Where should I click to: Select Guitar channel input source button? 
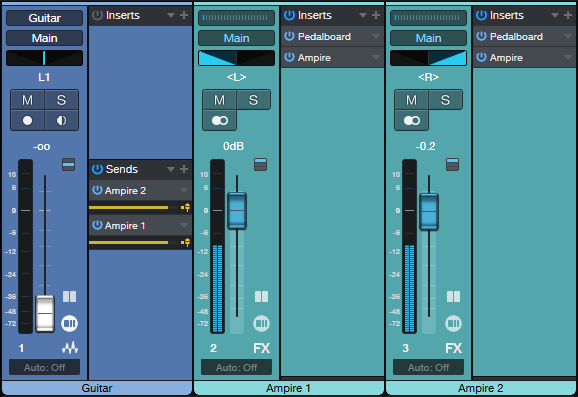click(45, 18)
